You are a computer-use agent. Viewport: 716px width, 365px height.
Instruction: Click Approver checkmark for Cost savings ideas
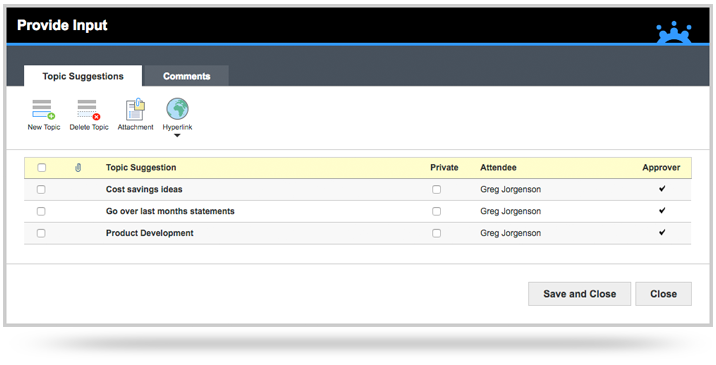pyautogui.click(x=662, y=188)
